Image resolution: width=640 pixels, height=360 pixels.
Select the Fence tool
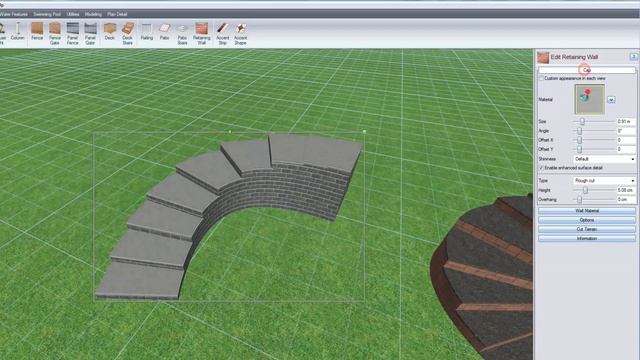[37, 32]
